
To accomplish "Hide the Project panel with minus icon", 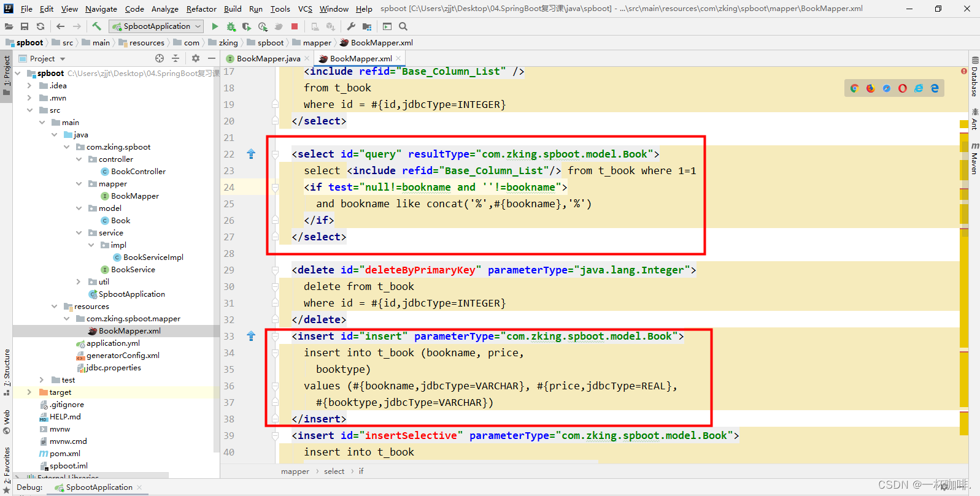I will point(212,58).
